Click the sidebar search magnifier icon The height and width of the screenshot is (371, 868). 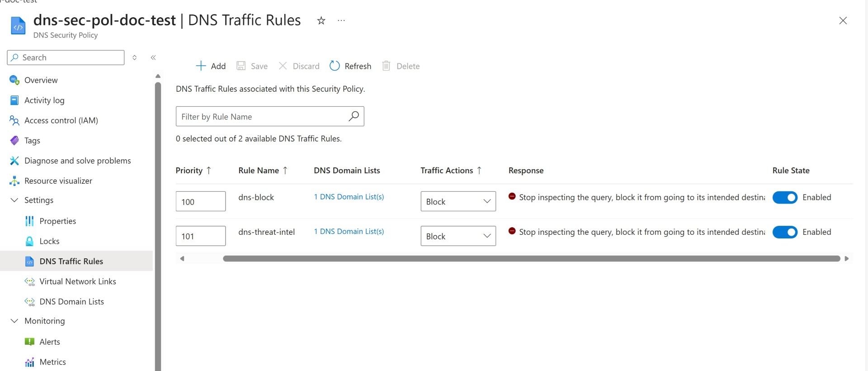click(15, 57)
